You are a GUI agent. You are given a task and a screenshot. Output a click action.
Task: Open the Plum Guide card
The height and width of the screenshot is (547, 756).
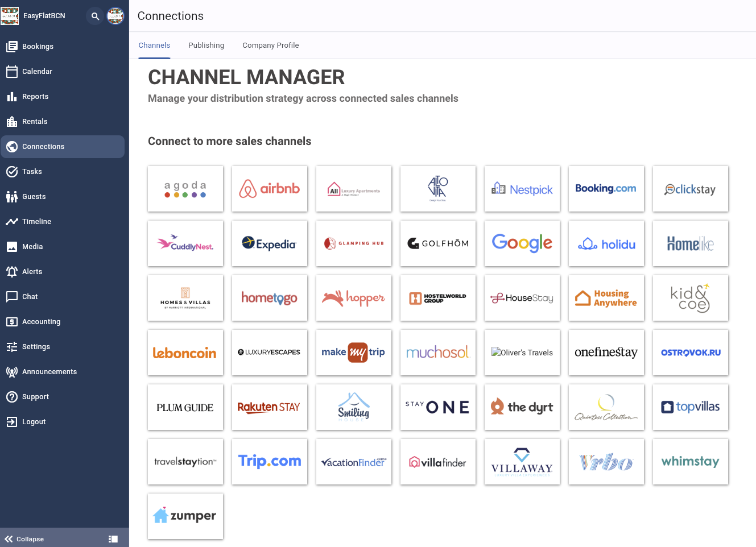185,407
